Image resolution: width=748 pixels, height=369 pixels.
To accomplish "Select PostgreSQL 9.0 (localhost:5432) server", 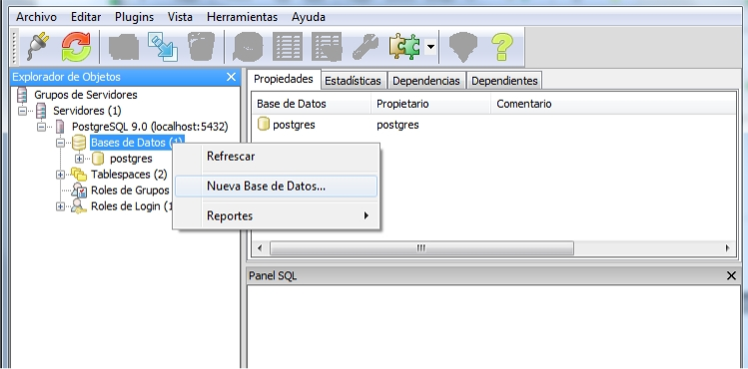I will pyautogui.click(x=150, y=127).
